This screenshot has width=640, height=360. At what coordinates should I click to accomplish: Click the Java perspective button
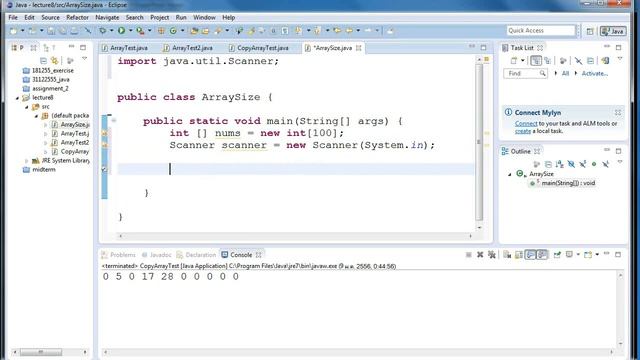coord(613,31)
